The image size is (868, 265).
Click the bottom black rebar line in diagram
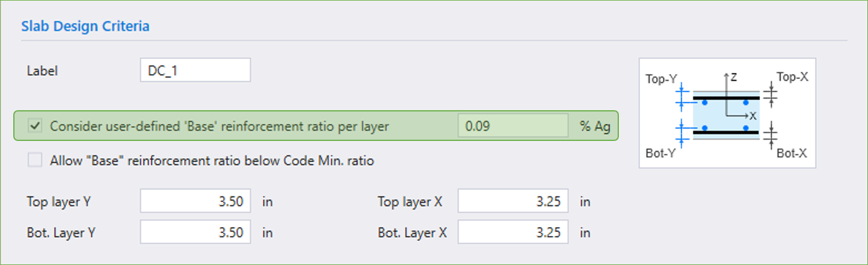(726, 132)
